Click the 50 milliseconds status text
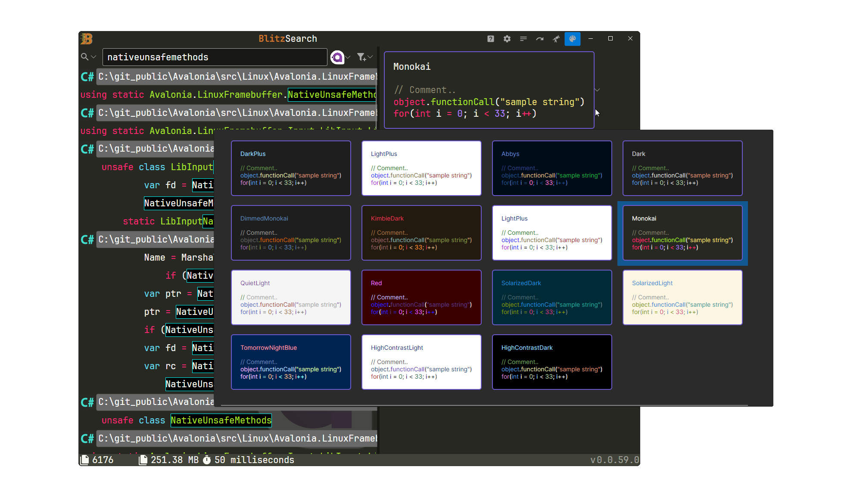The height and width of the screenshot is (504, 841). 255,460
